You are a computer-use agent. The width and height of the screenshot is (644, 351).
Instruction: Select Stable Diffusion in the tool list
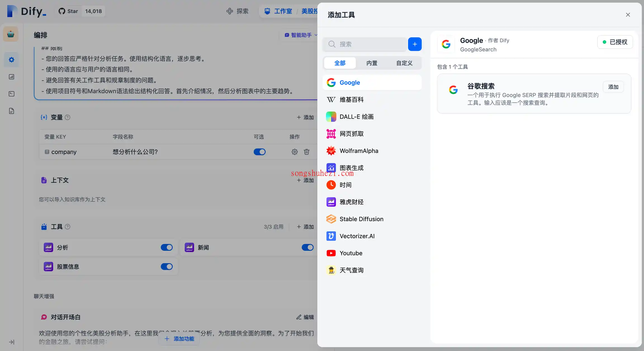pos(372,219)
